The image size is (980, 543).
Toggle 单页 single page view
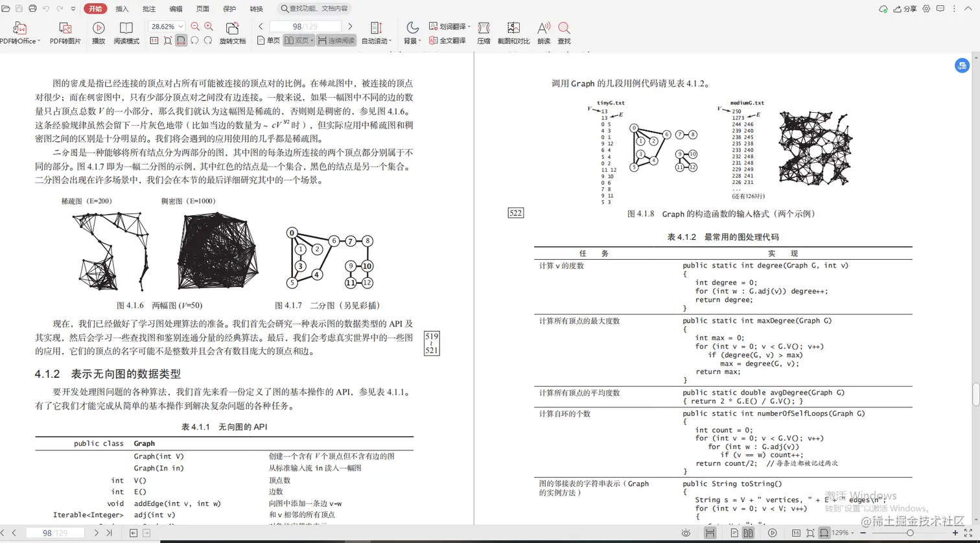pos(269,40)
